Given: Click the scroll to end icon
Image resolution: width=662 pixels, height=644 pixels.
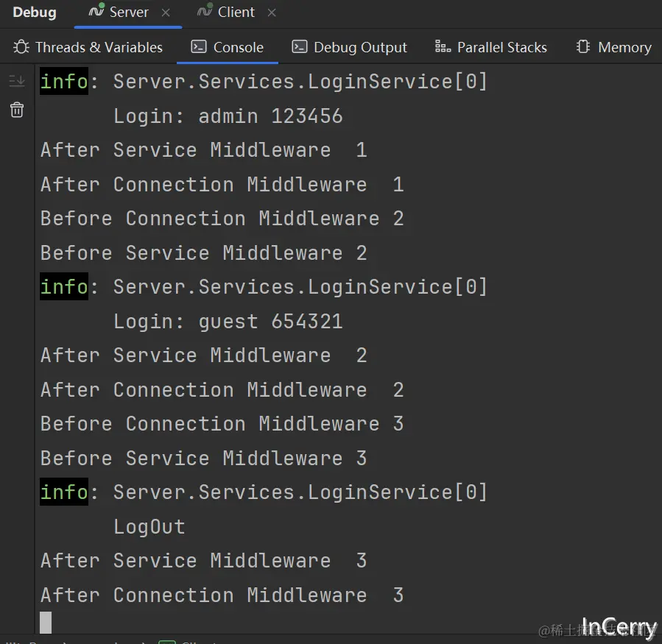Looking at the screenshot, I should coord(17,79).
